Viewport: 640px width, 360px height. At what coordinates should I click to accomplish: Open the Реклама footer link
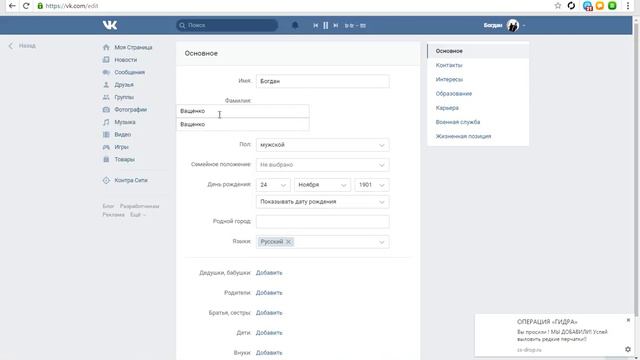(x=113, y=215)
